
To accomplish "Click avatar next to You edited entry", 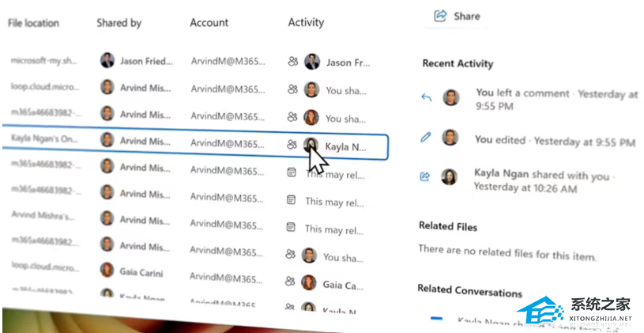I will [450, 138].
